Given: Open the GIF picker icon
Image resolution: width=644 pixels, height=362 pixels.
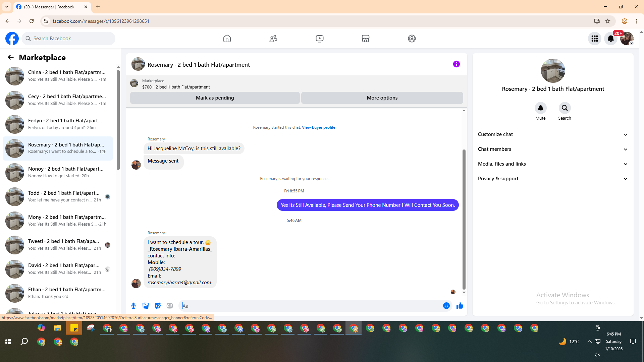Looking at the screenshot, I should pos(170,306).
